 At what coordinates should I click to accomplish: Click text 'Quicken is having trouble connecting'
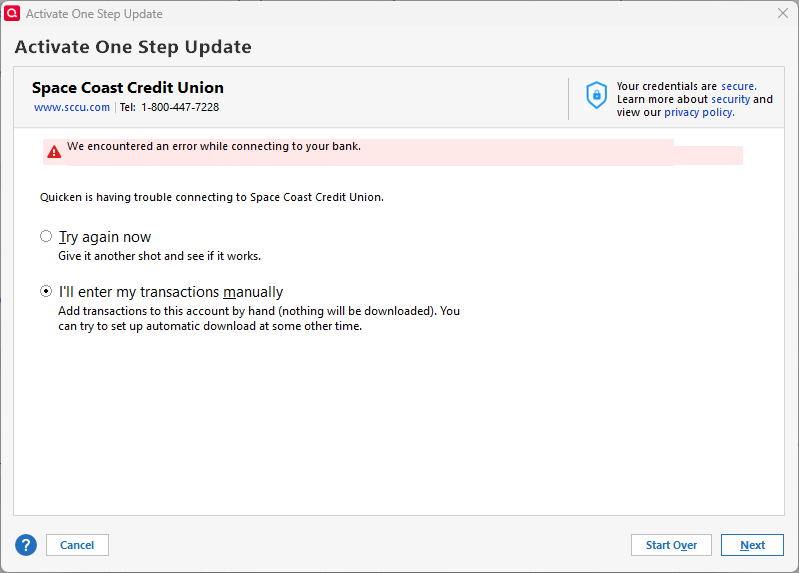(x=211, y=197)
